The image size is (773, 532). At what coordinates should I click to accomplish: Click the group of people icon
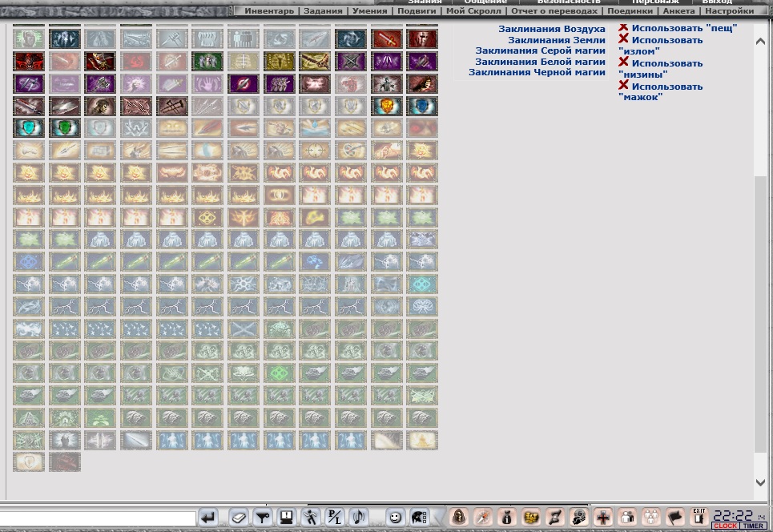(x=650, y=518)
